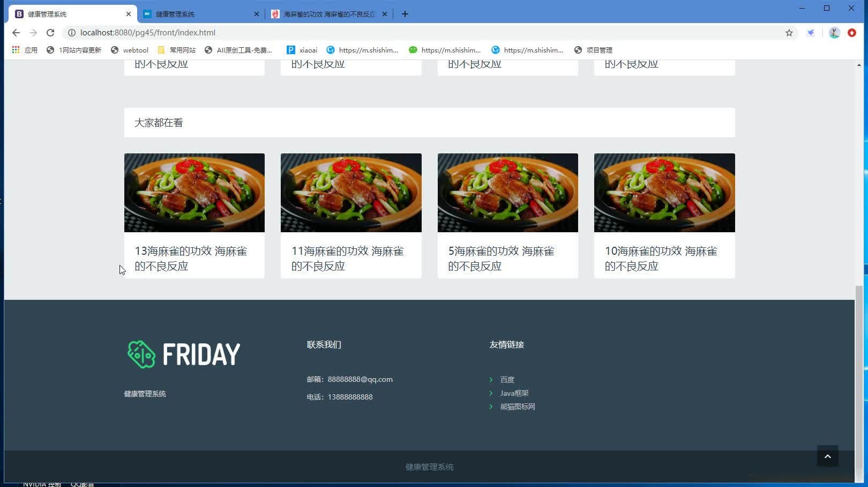Image resolution: width=868 pixels, height=487 pixels.
Task: Click the phone number 13888888888
Action: [x=350, y=397]
